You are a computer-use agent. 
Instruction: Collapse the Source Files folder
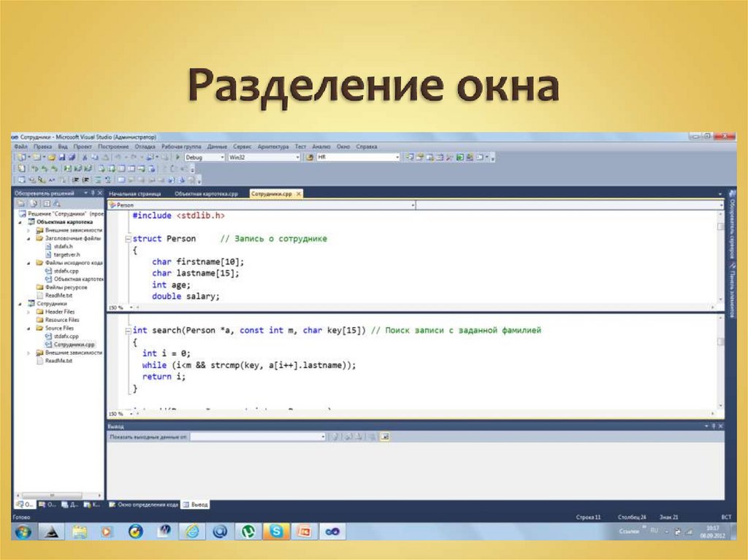click(28, 328)
